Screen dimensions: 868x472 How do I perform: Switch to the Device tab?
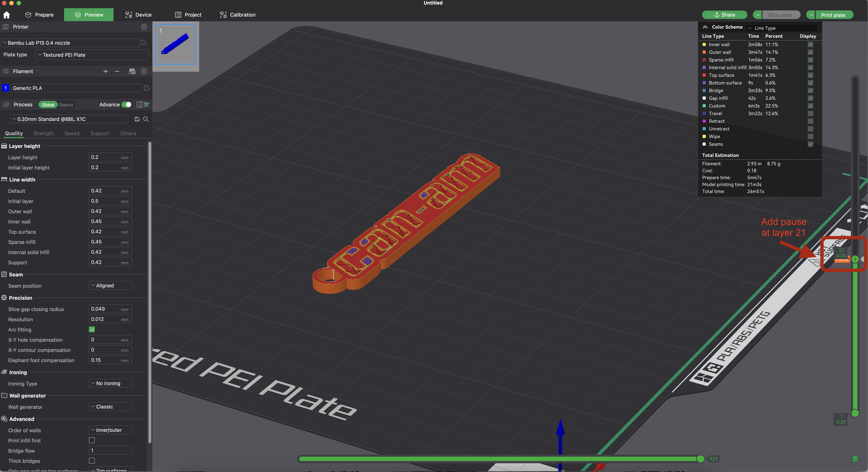138,15
